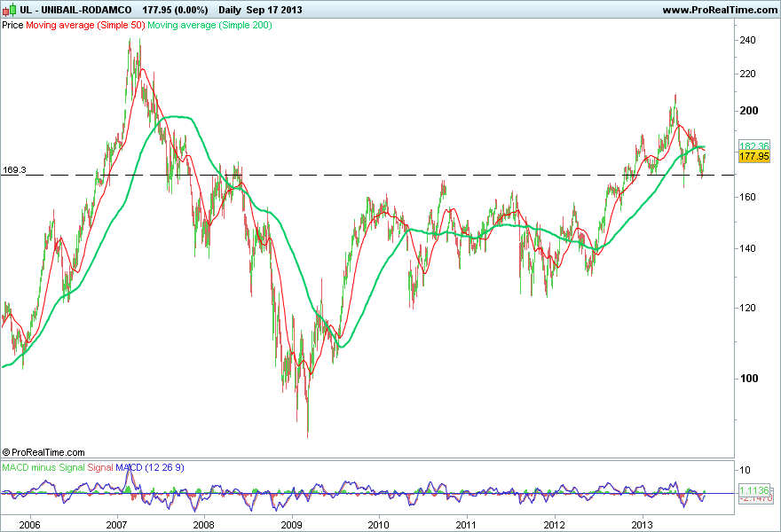This screenshot has height=532, width=781.
Task: Click the 140 price axis label
Action: coord(747,248)
